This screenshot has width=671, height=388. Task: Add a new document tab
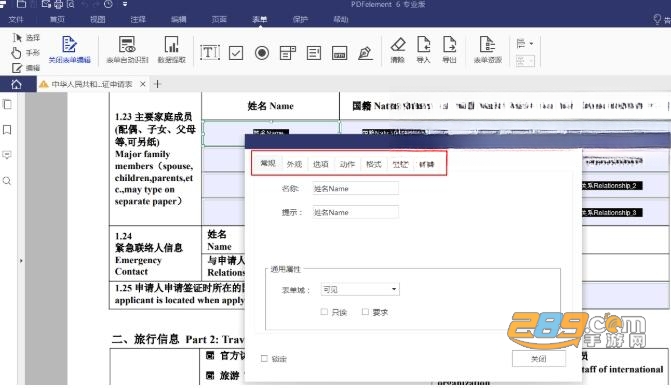(x=157, y=84)
